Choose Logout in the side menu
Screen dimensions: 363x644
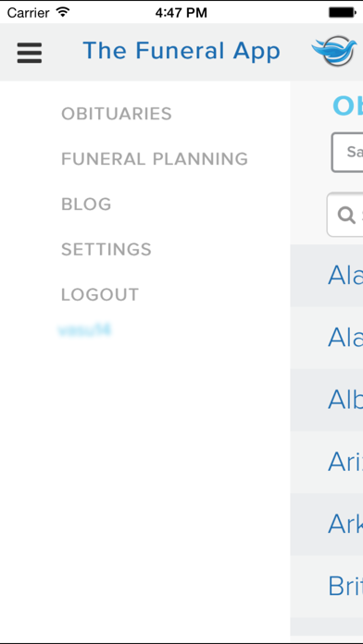coord(100,294)
